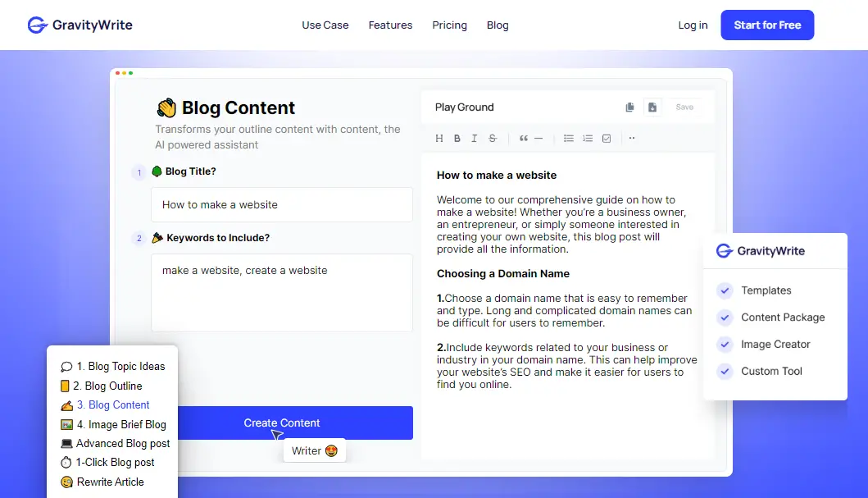Viewport: 868px width, 498px height.
Task: Toggle bold formatting in the editor
Action: click(457, 138)
